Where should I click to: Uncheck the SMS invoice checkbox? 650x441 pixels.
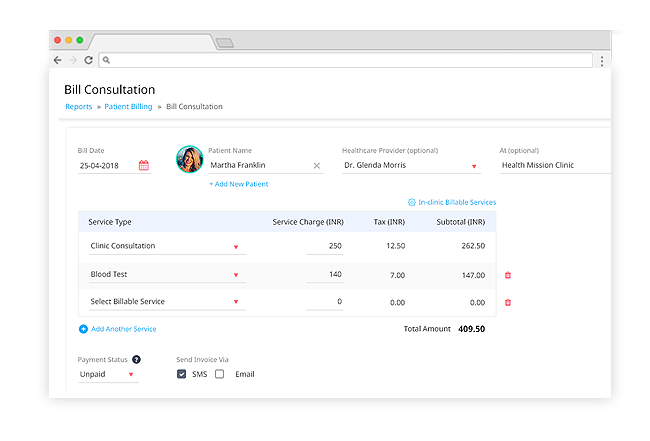pyautogui.click(x=181, y=374)
